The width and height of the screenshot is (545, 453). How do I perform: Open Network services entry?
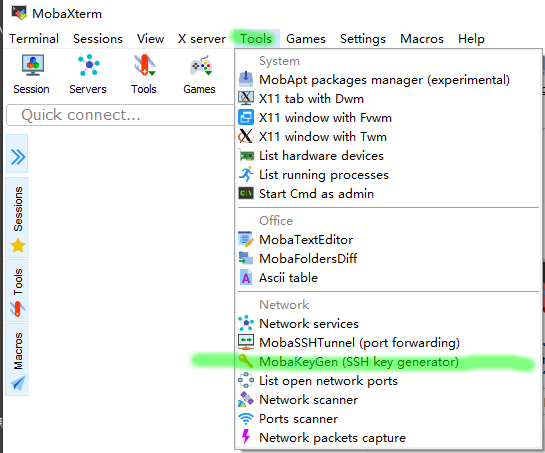pyautogui.click(x=309, y=324)
